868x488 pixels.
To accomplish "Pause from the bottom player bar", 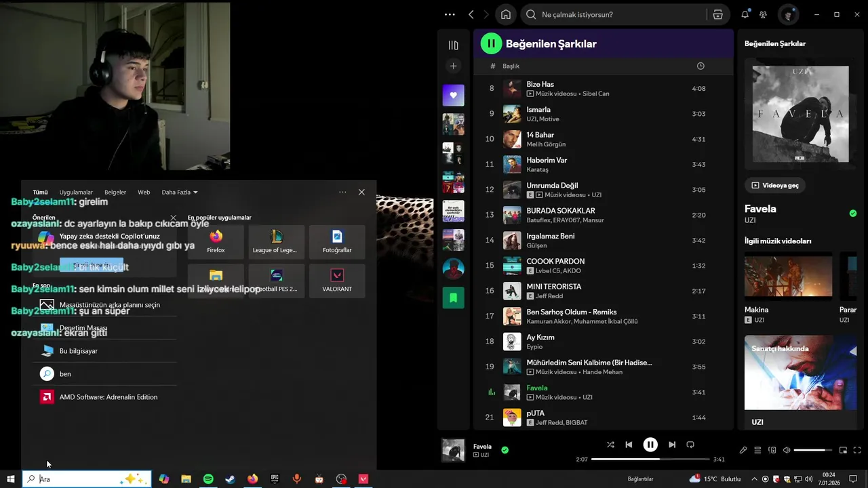I will (x=650, y=445).
